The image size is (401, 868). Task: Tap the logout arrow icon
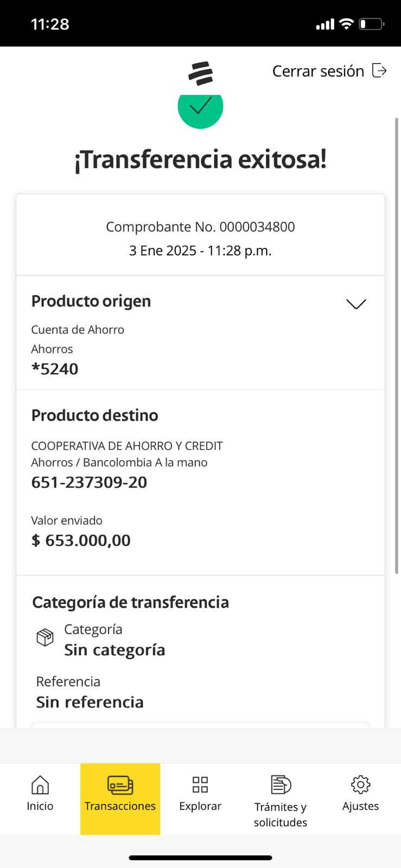(379, 71)
